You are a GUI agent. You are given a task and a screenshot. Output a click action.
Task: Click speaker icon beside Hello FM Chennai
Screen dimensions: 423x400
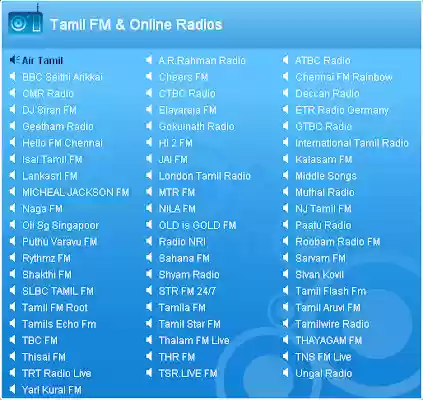tap(13, 142)
